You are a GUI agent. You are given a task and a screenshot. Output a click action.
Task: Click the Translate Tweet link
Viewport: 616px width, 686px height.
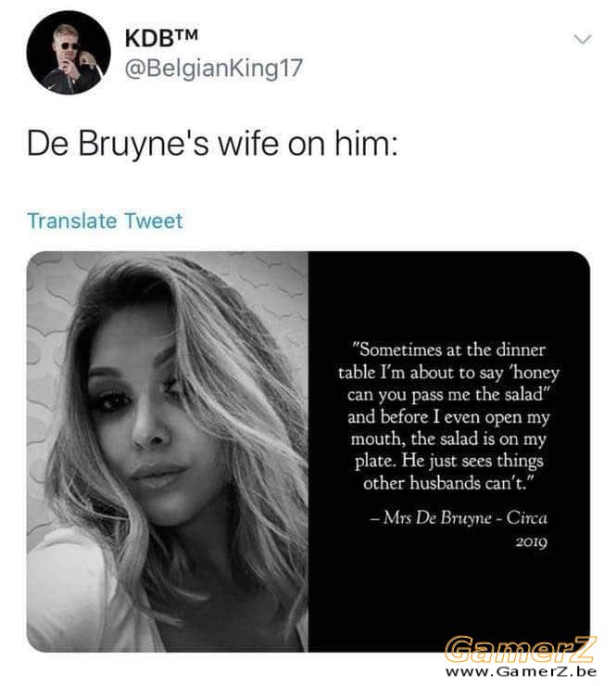tap(105, 221)
